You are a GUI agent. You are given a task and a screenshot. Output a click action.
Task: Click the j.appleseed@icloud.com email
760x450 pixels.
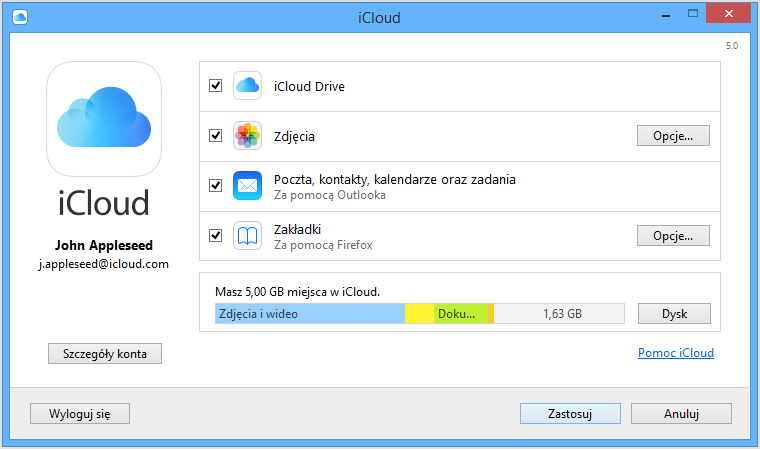tap(104, 264)
